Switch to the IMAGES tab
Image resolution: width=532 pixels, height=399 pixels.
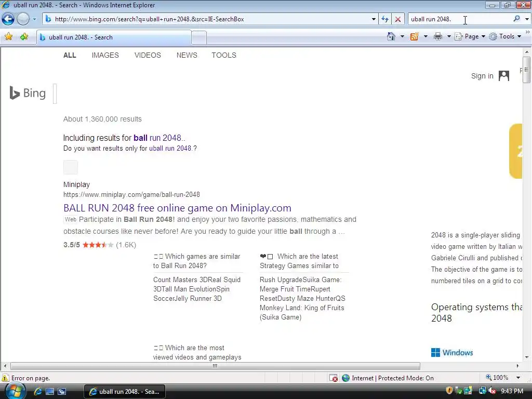[x=105, y=55]
